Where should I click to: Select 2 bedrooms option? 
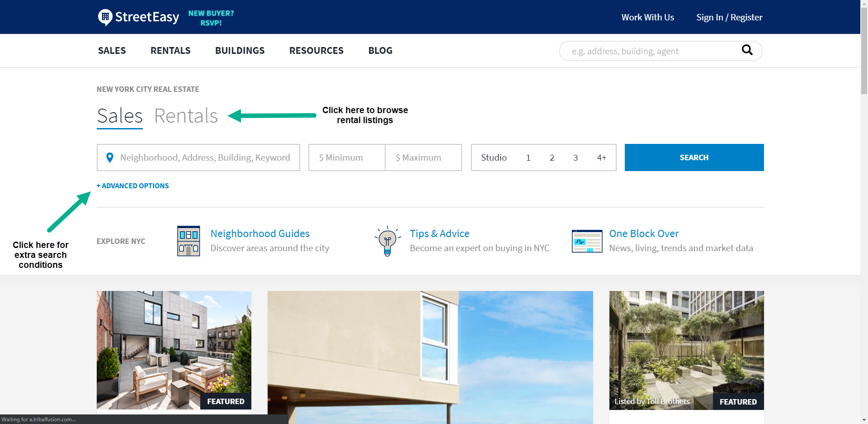[552, 157]
